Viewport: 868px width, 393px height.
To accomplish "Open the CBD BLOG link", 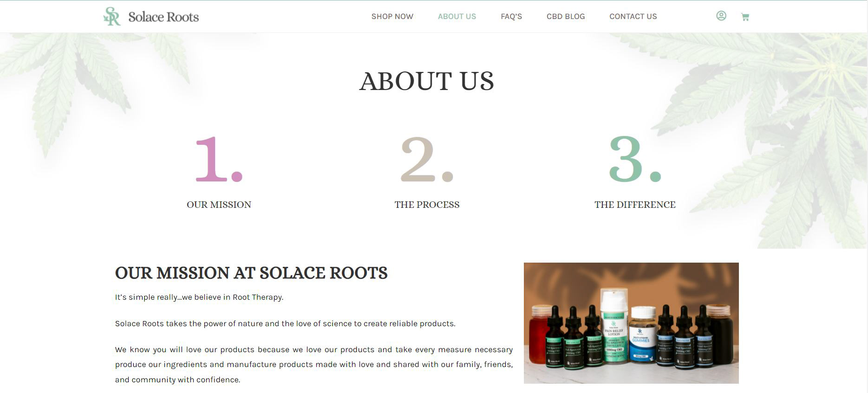I will click(x=566, y=17).
